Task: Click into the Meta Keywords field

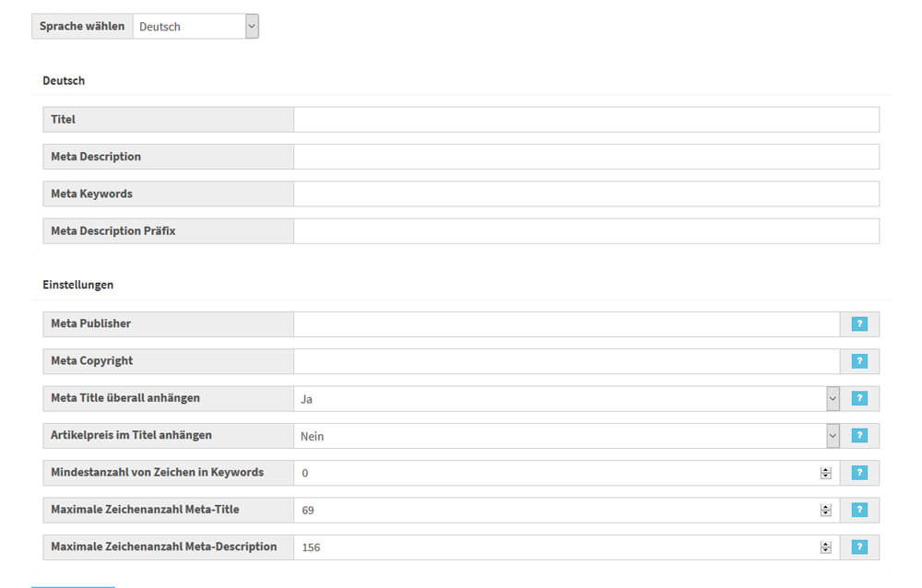Action: 585,194
